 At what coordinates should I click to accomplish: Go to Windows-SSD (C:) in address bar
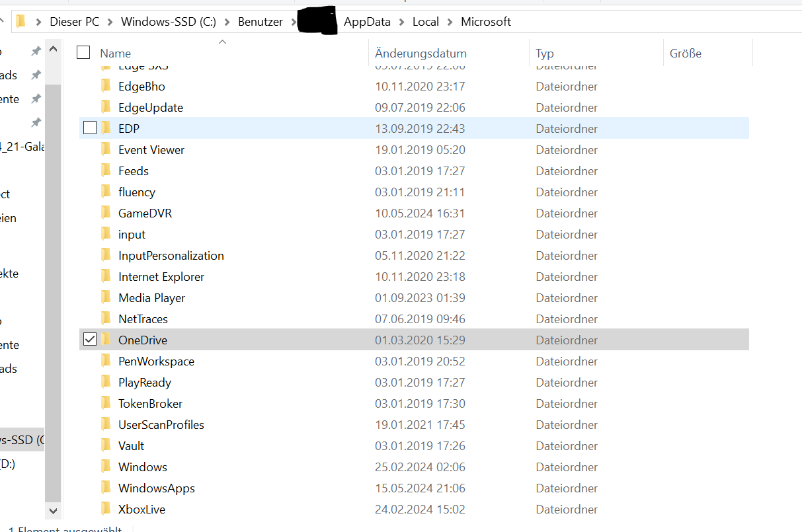169,22
